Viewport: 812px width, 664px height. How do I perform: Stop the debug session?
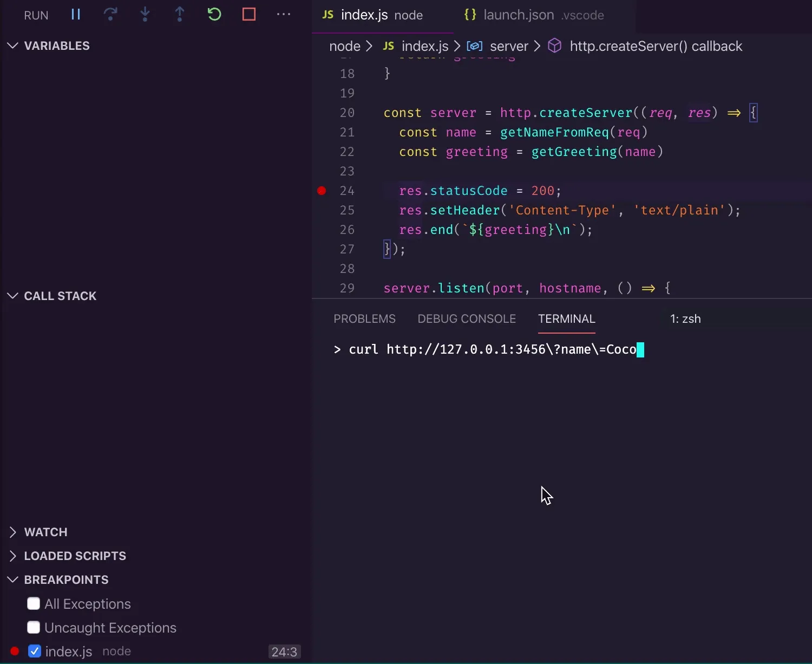(x=249, y=15)
